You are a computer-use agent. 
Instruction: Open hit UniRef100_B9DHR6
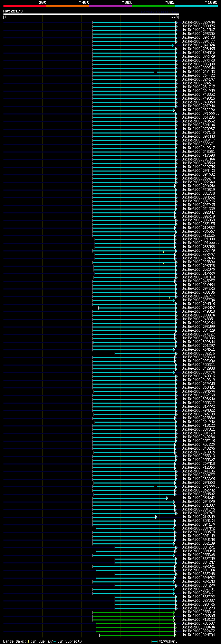point(198,26)
